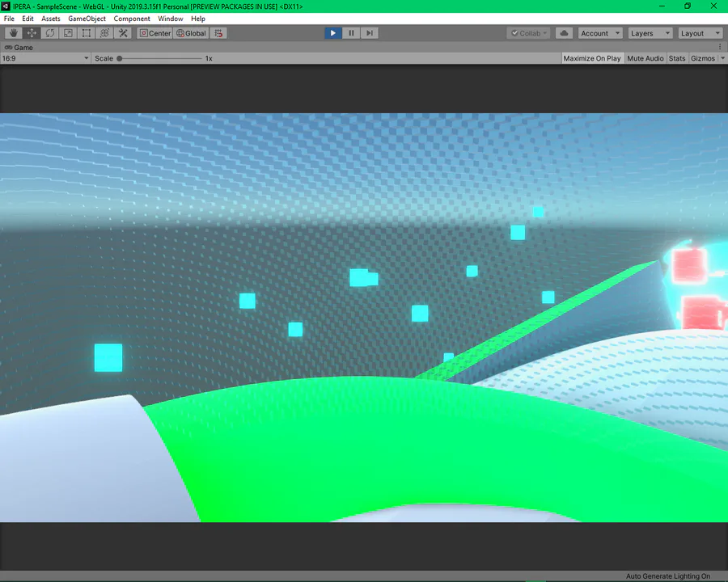Open the File menu
This screenshot has width=728, height=582.
[x=9, y=19]
